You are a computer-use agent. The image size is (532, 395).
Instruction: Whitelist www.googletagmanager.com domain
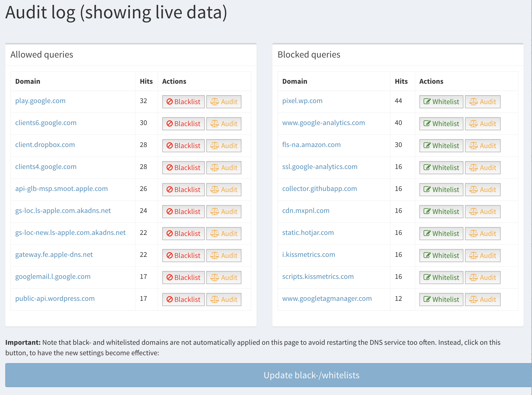[441, 300]
